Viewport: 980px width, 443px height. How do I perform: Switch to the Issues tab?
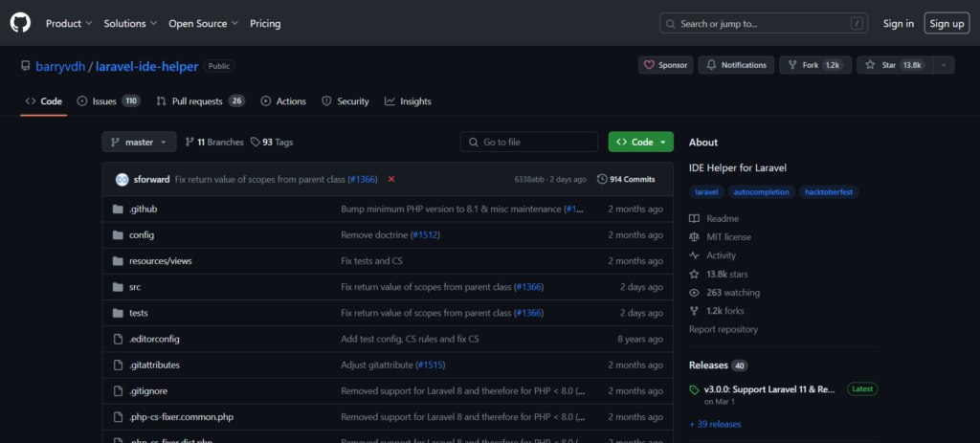pyautogui.click(x=108, y=101)
